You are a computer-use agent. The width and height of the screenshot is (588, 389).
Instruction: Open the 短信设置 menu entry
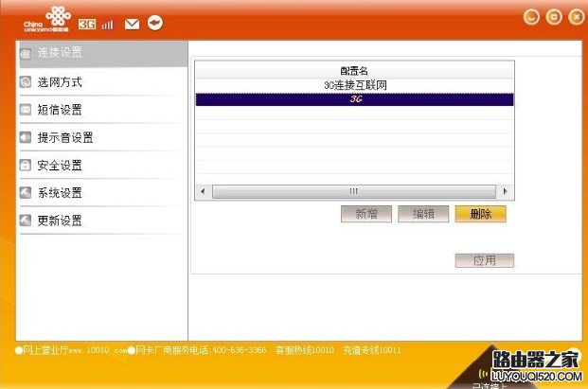[x=103, y=110]
